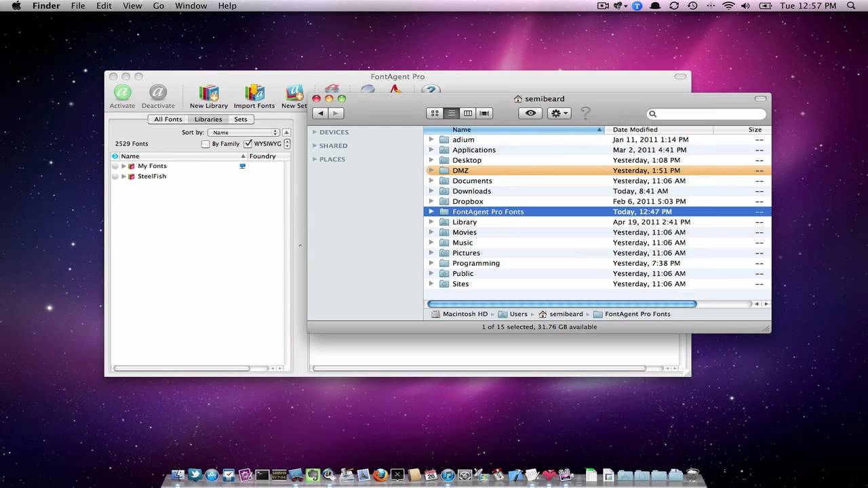Open the App Store from the Dock
The height and width of the screenshot is (488, 868).
[212, 476]
